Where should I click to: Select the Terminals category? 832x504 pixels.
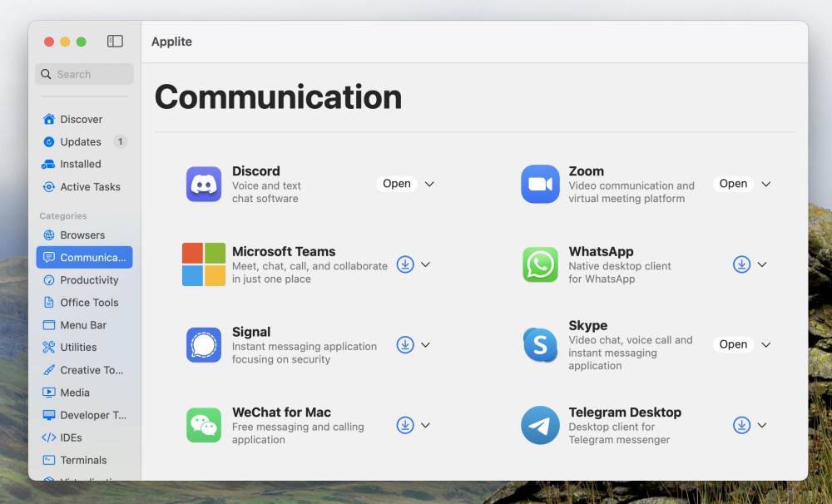tap(84, 460)
